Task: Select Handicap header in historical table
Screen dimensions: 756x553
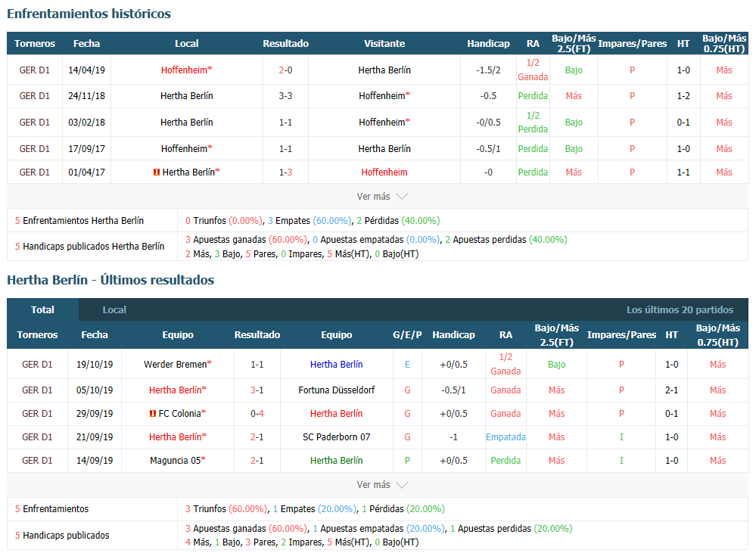Action: pyautogui.click(x=488, y=43)
